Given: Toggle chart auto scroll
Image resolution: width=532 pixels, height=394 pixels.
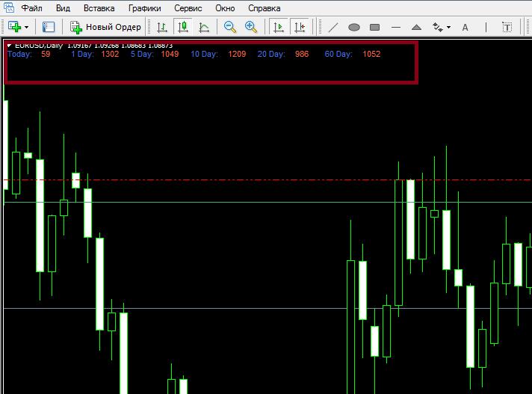Looking at the screenshot, I should pyautogui.click(x=278, y=27).
